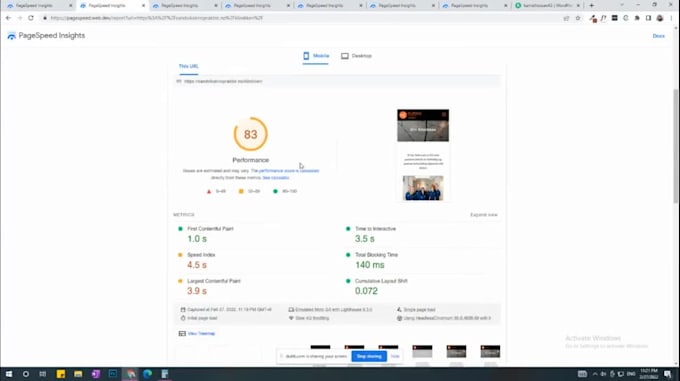Close the second PageSpeed Insights tab
680x381 pixels.
[x=144, y=6]
